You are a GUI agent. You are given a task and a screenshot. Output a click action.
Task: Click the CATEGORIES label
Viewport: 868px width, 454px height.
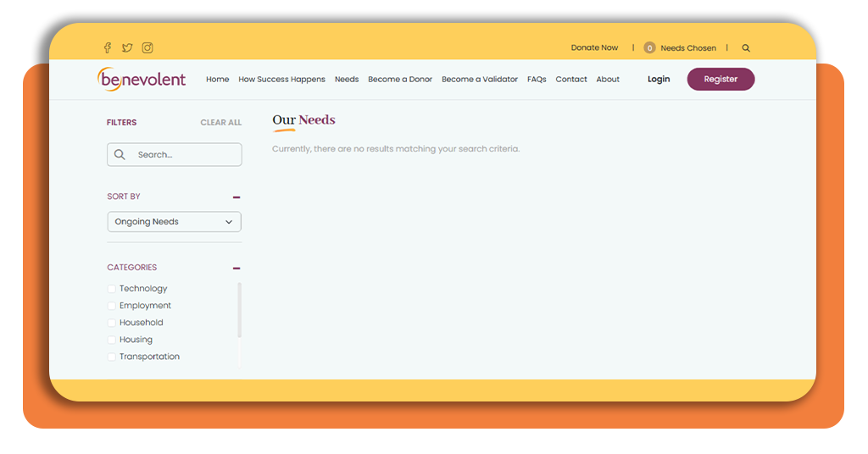click(x=131, y=267)
